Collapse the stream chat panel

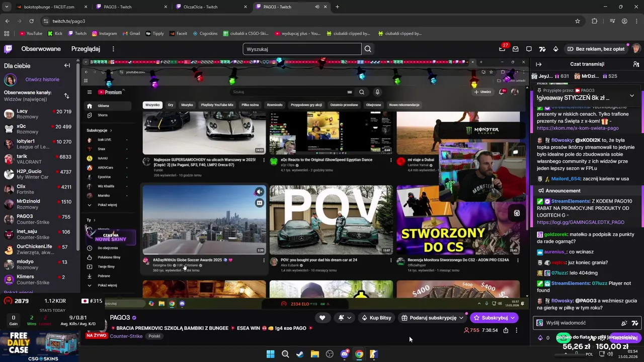(x=538, y=64)
